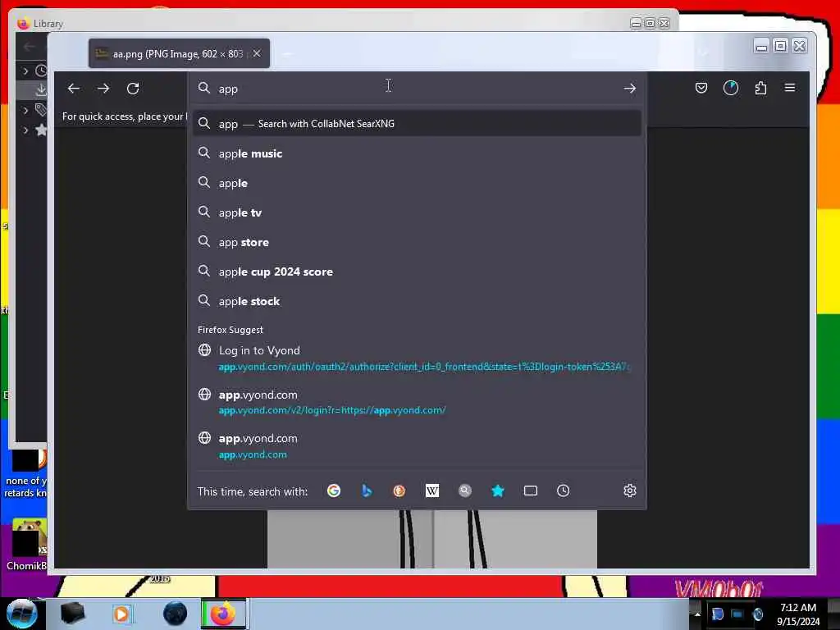Viewport: 840px width, 630px height.
Task: Close the aa.png tab
Action: pyautogui.click(x=257, y=53)
